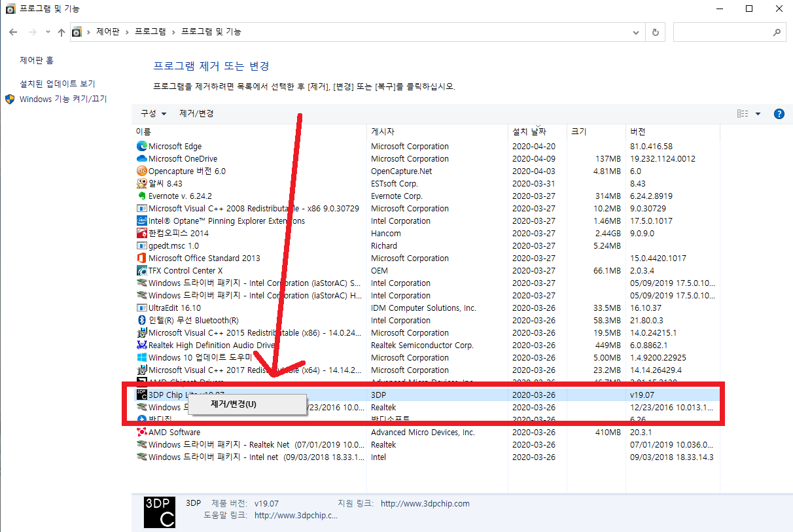Go back with the left arrow button

[x=14, y=32]
